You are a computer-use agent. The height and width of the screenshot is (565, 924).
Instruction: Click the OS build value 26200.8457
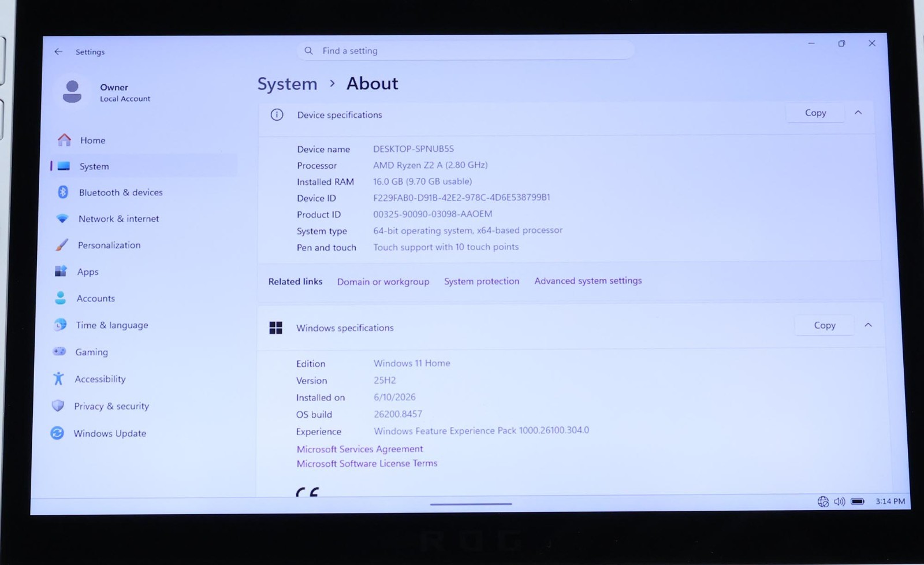tap(398, 414)
